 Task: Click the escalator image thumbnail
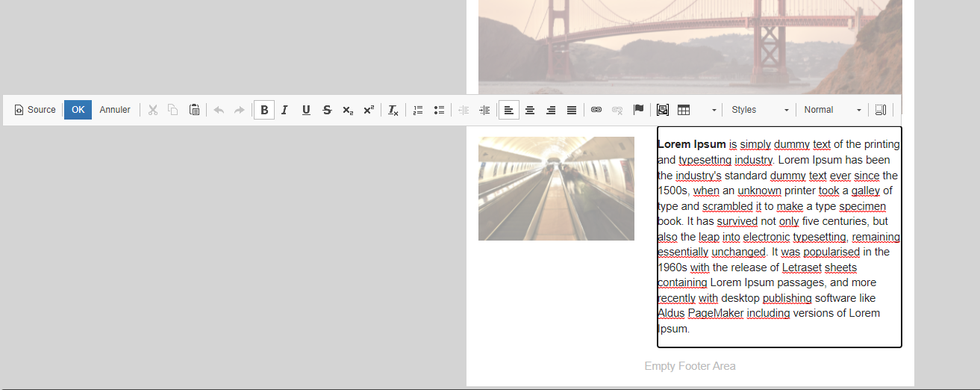tap(556, 188)
